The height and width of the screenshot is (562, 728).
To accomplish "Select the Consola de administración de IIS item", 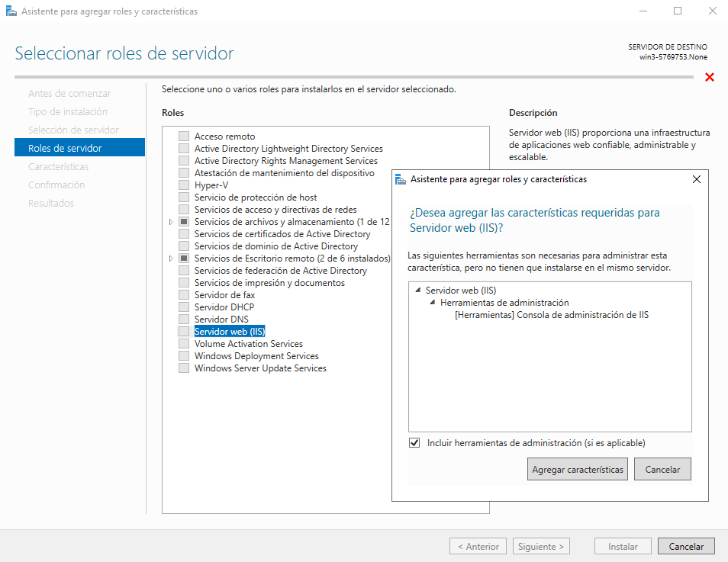I will [551, 314].
